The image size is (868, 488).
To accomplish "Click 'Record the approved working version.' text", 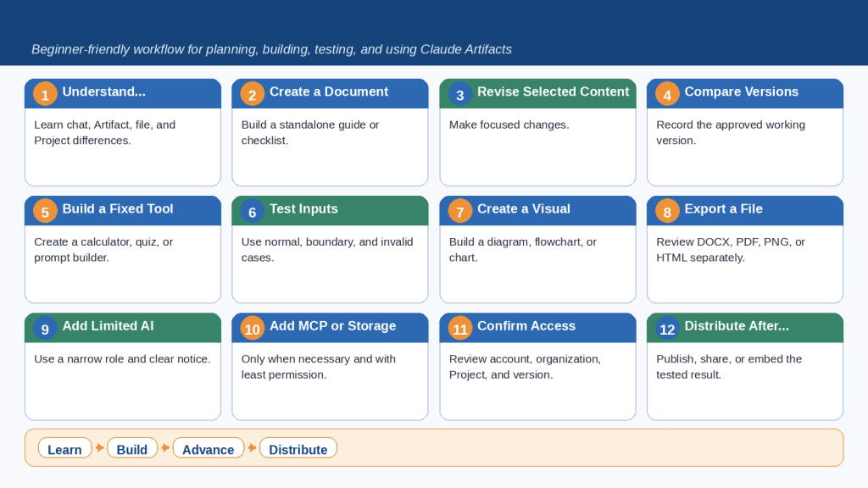I will click(x=731, y=133).
